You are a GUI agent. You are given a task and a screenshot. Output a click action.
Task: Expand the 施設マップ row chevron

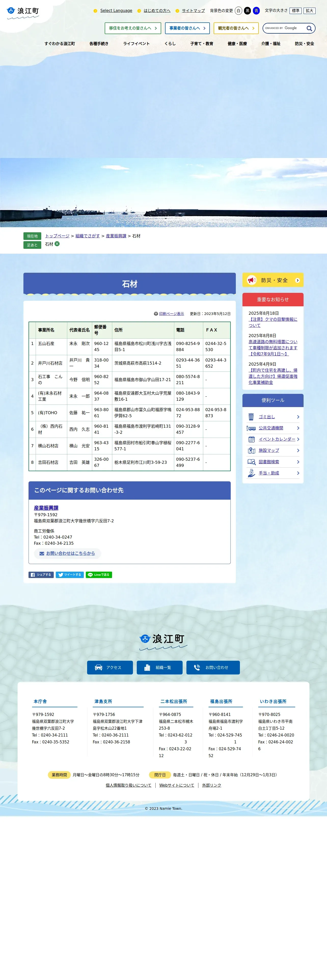pos(298,450)
